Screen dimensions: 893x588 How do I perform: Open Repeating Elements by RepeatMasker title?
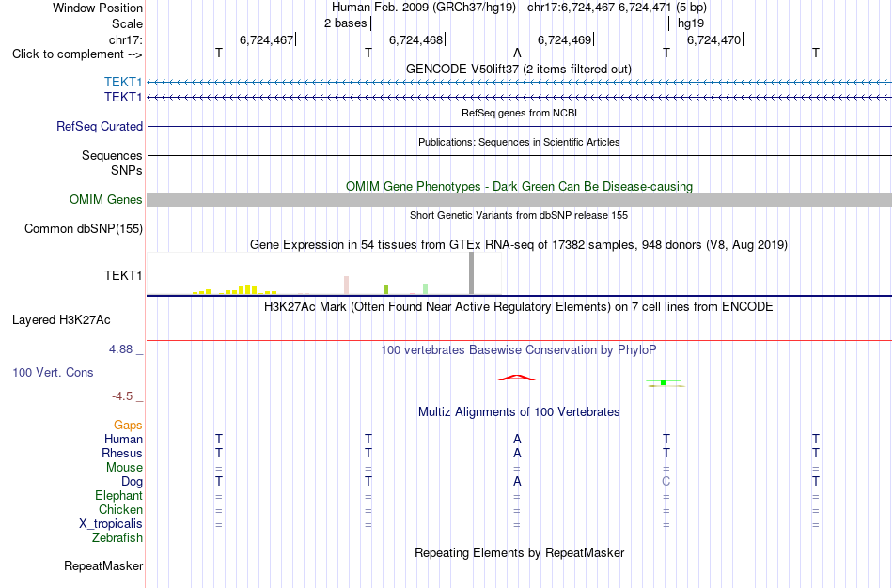(520, 552)
